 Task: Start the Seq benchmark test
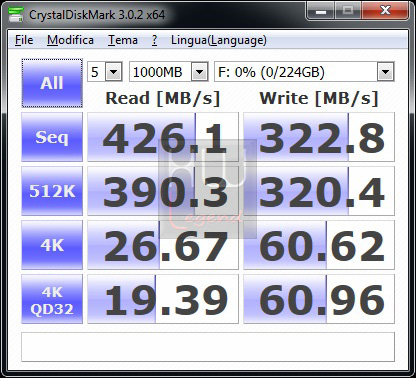[x=52, y=137]
